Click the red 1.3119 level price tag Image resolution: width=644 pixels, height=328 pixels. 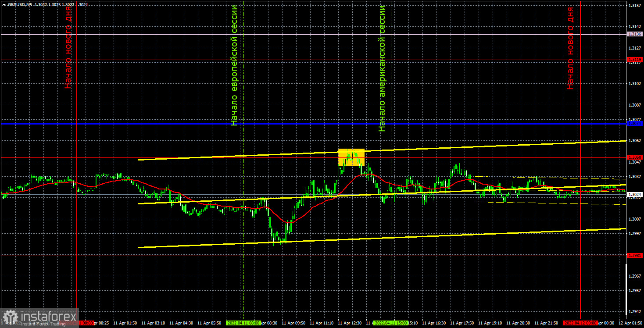635,59
